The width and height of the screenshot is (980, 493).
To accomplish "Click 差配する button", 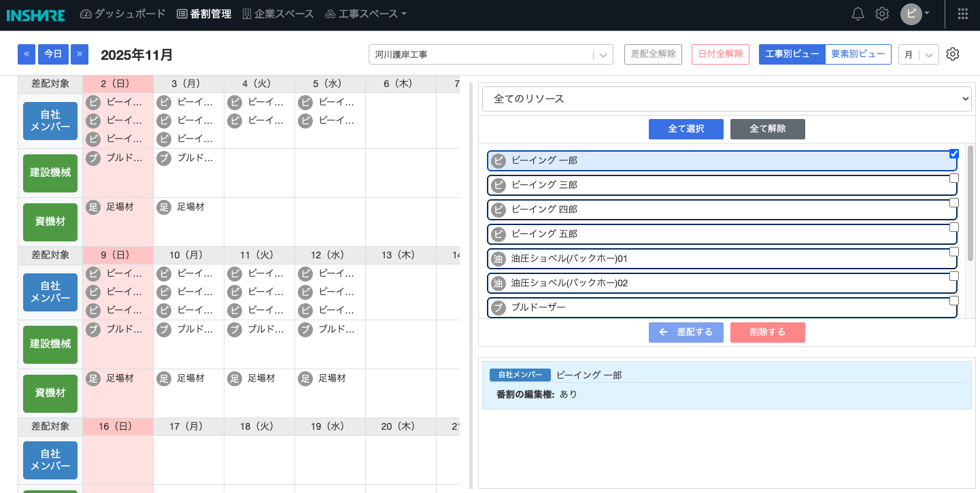I will pos(686,333).
